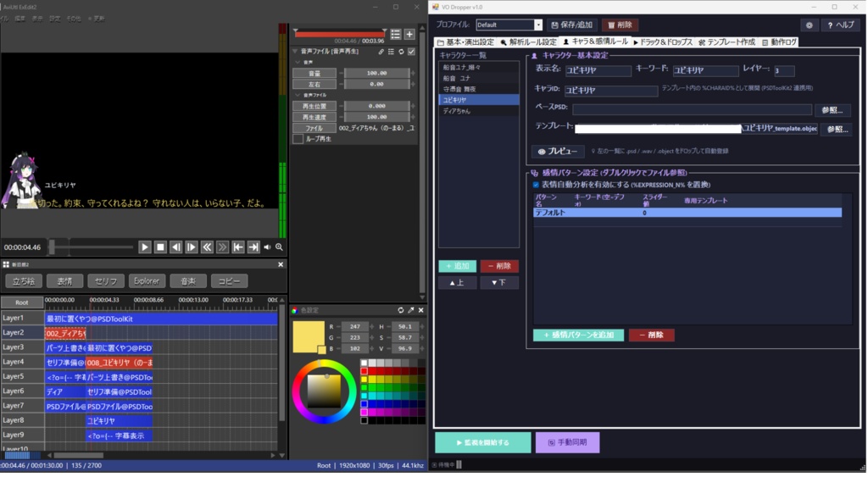Collapse the 音声 section in the audio panel
This screenshot has height=488, width=868.
297,62
